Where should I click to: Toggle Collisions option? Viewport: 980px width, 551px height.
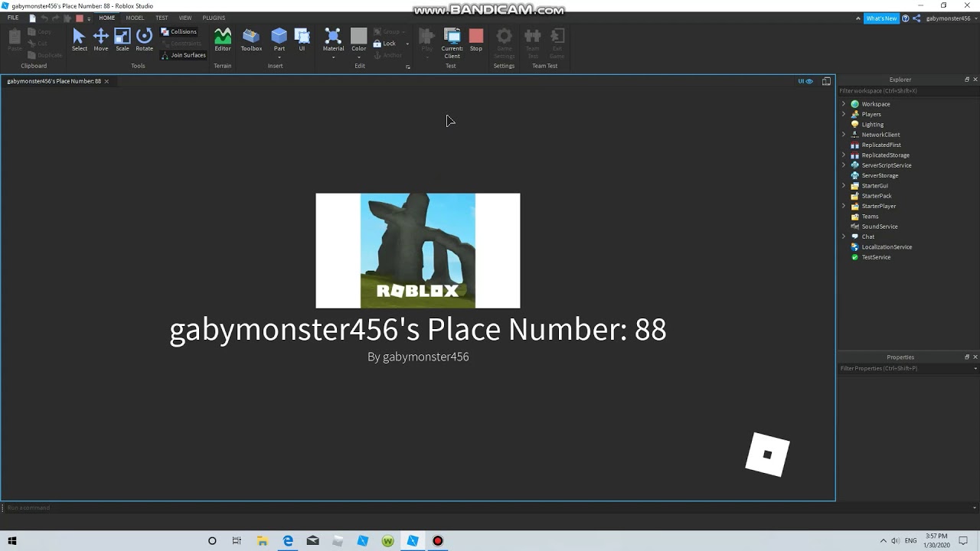point(178,31)
